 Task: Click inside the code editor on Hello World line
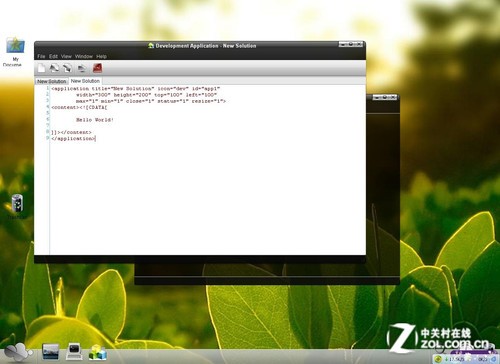[95, 120]
